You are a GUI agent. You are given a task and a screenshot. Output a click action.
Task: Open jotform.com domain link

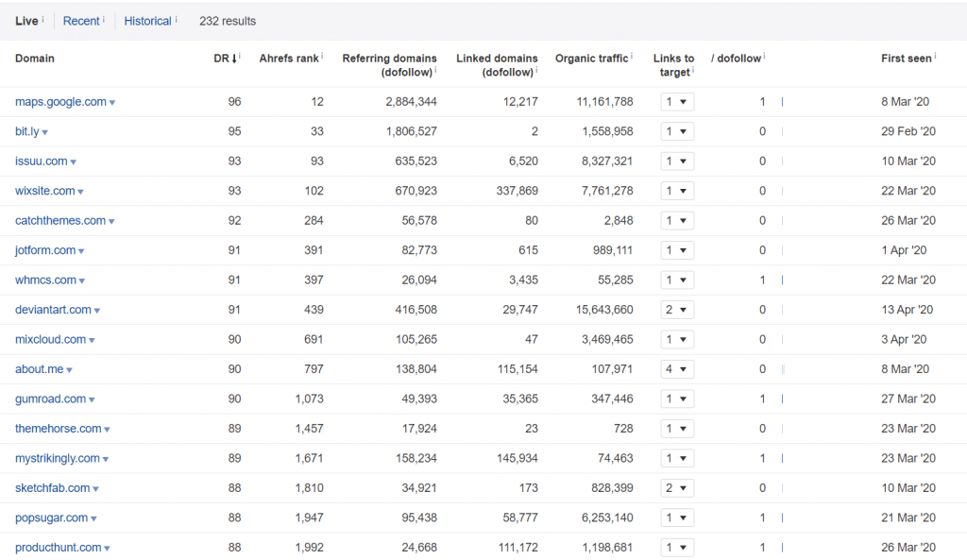45,249
